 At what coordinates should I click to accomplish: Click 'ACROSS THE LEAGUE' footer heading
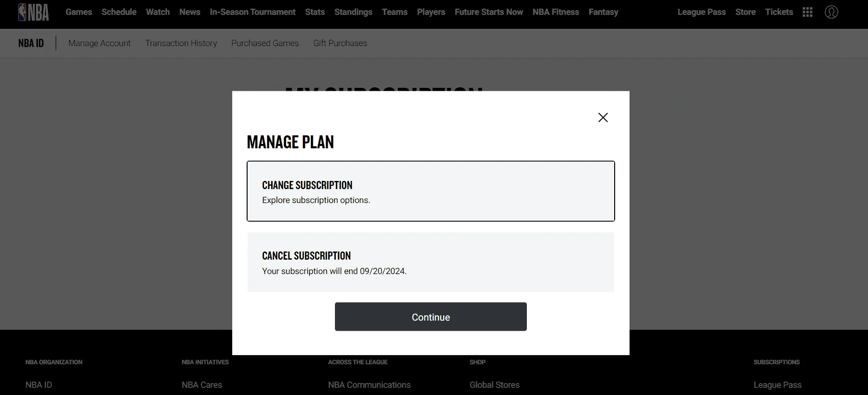pyautogui.click(x=358, y=362)
